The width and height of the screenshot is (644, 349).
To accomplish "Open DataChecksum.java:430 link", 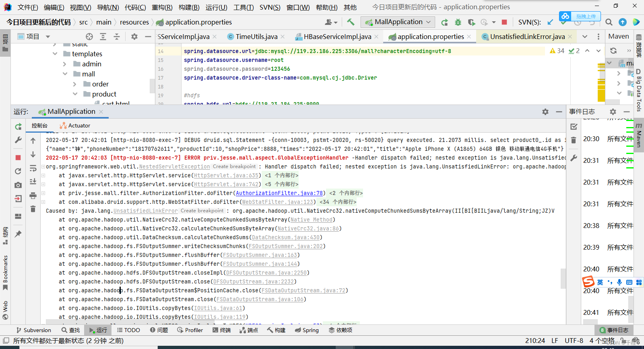I will (286, 238).
